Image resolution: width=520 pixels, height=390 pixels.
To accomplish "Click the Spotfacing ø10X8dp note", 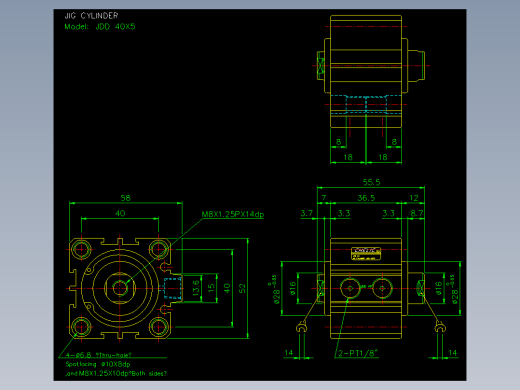I will [x=98, y=364].
